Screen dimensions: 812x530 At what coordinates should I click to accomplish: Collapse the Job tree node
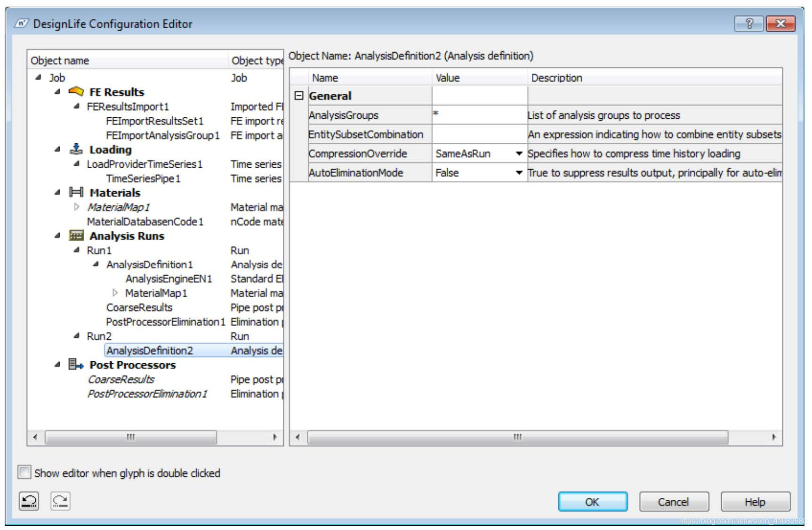pyautogui.click(x=39, y=78)
